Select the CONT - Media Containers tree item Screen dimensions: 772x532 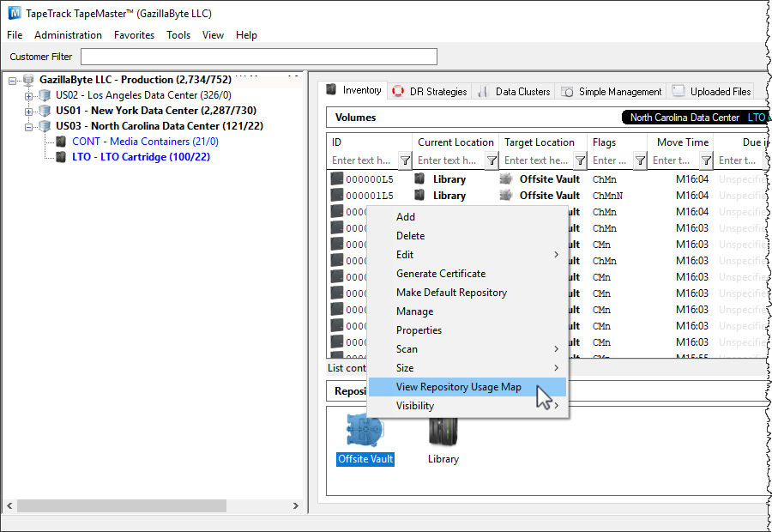(145, 142)
